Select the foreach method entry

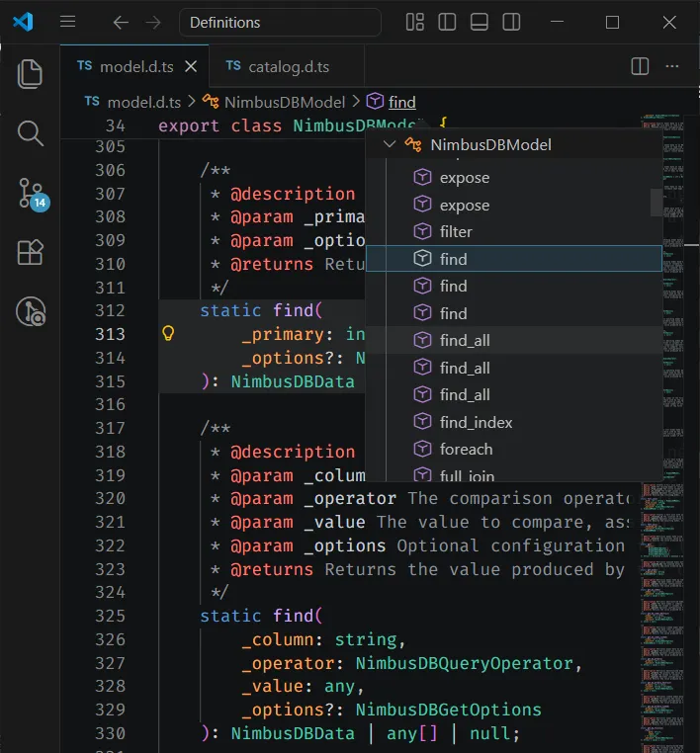(x=514, y=449)
